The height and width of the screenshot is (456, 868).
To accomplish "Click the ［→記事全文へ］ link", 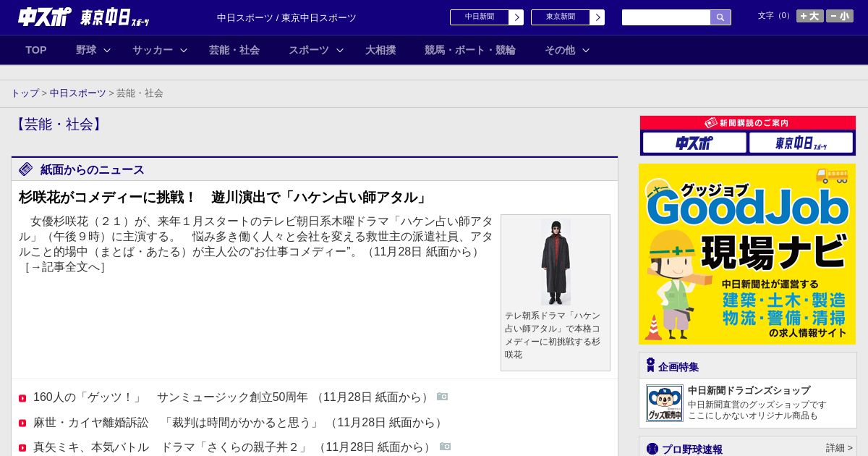I will point(65,267).
